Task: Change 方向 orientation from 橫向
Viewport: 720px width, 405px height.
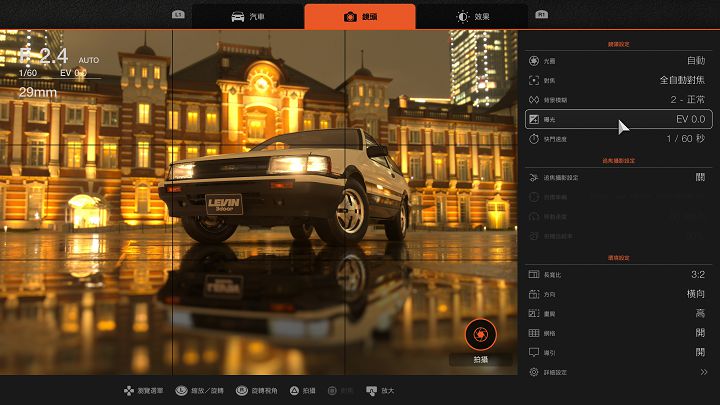Action: click(x=619, y=294)
